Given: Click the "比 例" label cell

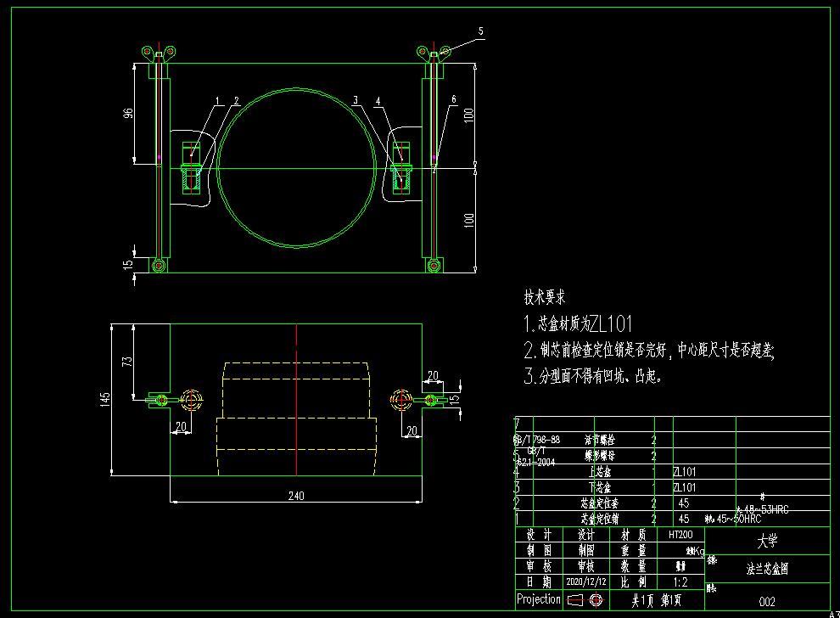Looking at the screenshot, I should 634,582.
